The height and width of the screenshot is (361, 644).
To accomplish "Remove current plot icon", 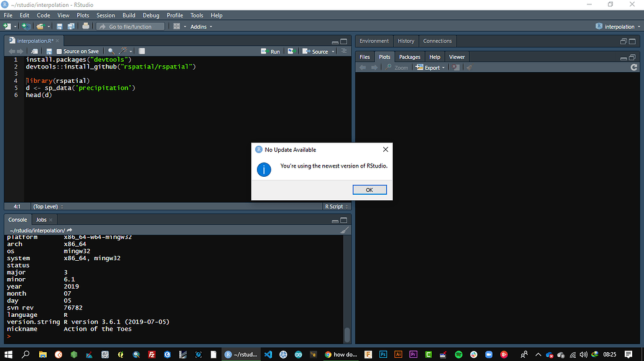I will click(x=456, y=67).
